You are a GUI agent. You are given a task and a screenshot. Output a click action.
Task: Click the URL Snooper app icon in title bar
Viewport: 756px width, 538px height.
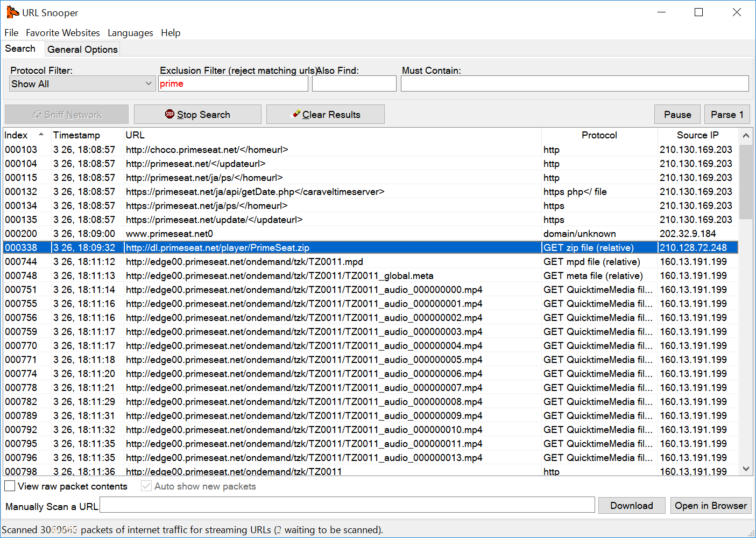click(12, 12)
